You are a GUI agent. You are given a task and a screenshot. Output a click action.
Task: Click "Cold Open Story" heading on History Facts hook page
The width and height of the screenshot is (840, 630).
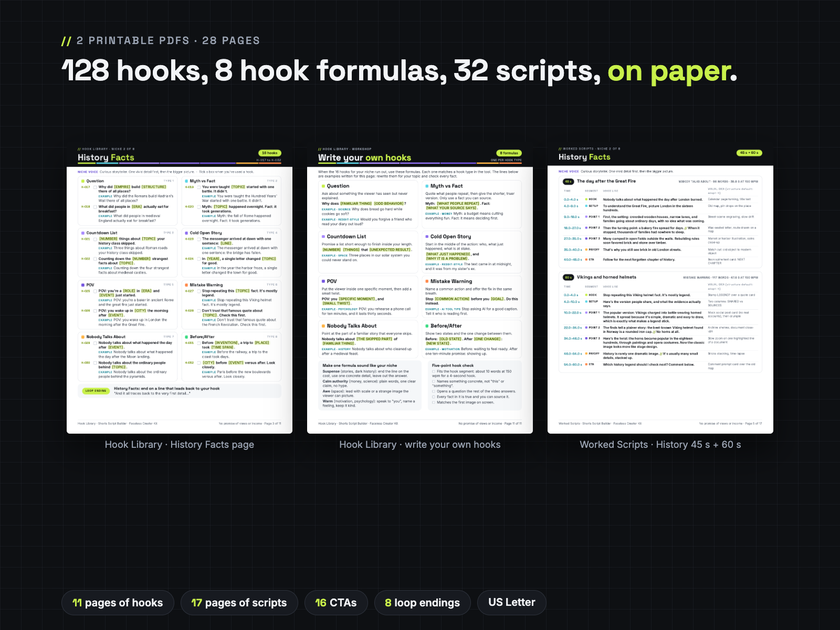coord(206,233)
